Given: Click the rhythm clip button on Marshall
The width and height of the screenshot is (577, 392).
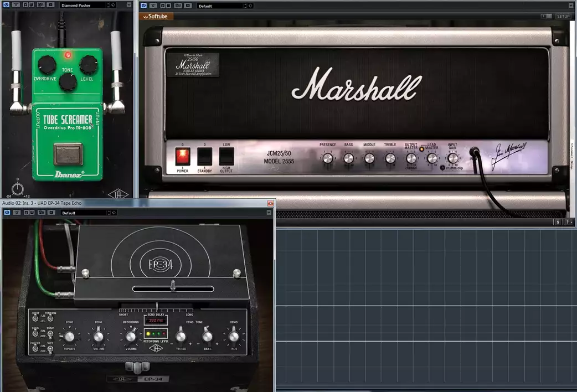Looking at the screenshot, I should [443, 168].
